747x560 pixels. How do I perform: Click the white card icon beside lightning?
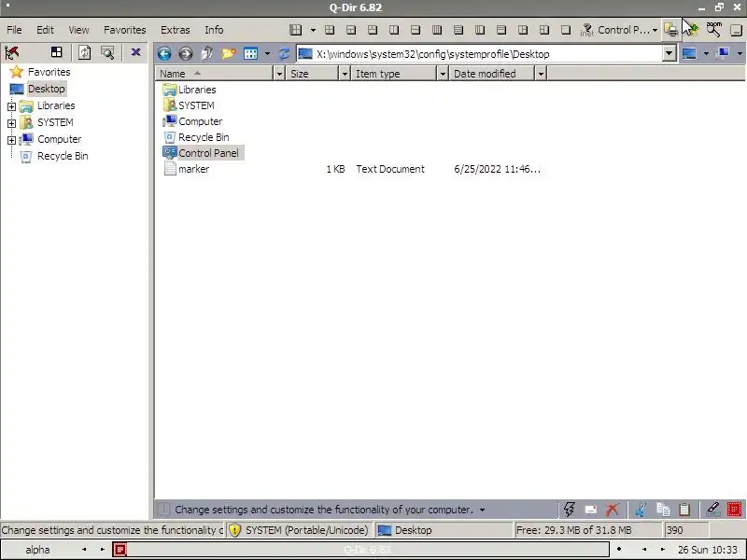[x=591, y=510]
